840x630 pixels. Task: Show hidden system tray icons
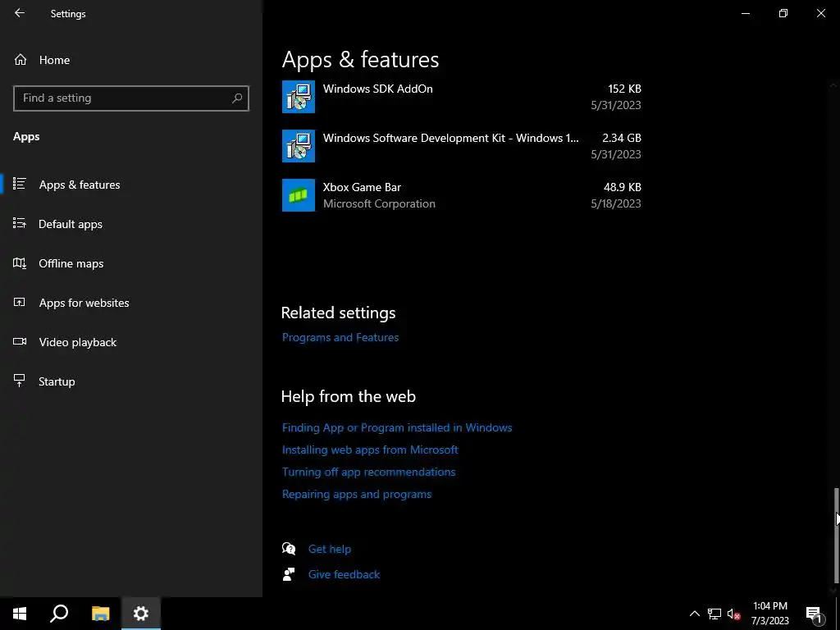click(694, 614)
